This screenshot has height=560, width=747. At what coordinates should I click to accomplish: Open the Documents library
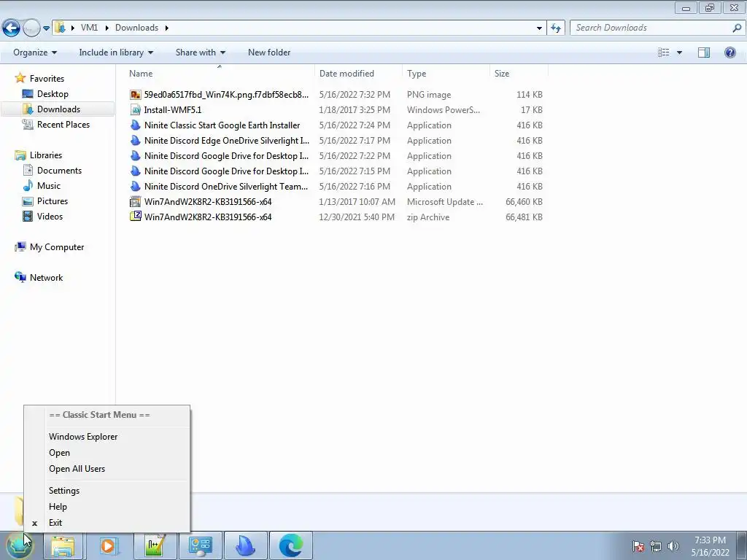pyautogui.click(x=59, y=170)
